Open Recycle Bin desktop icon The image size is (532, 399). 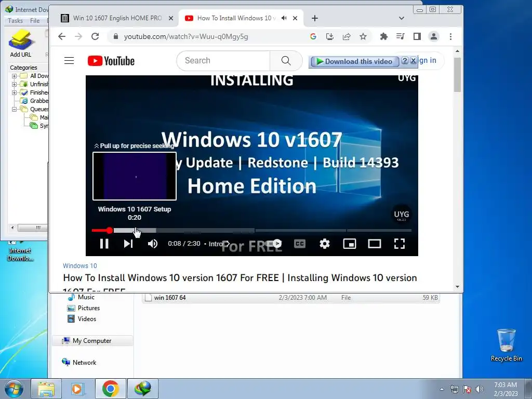[x=506, y=345]
